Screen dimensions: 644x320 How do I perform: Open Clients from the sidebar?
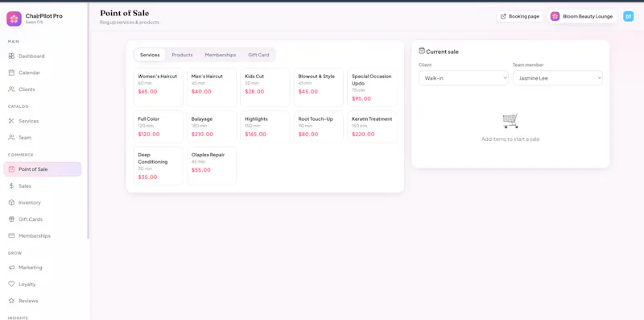(x=43, y=89)
